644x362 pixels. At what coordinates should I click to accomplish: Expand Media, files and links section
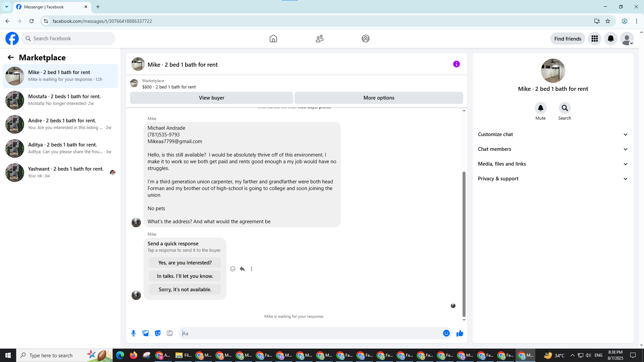pyautogui.click(x=553, y=164)
